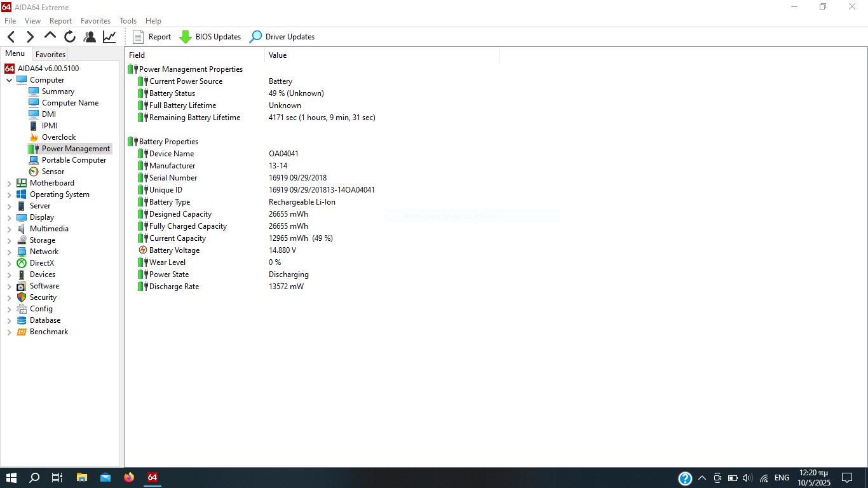
Task: Click the Database tree icon
Action: [22, 320]
